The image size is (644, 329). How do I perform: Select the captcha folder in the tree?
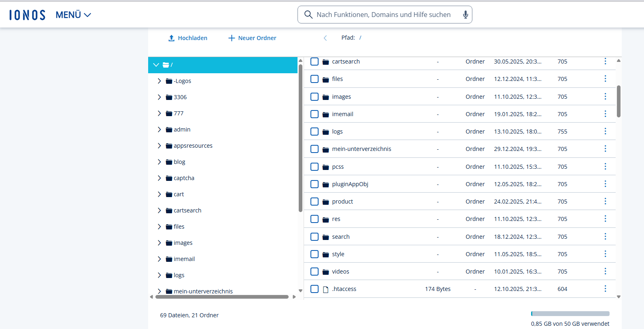tap(184, 178)
